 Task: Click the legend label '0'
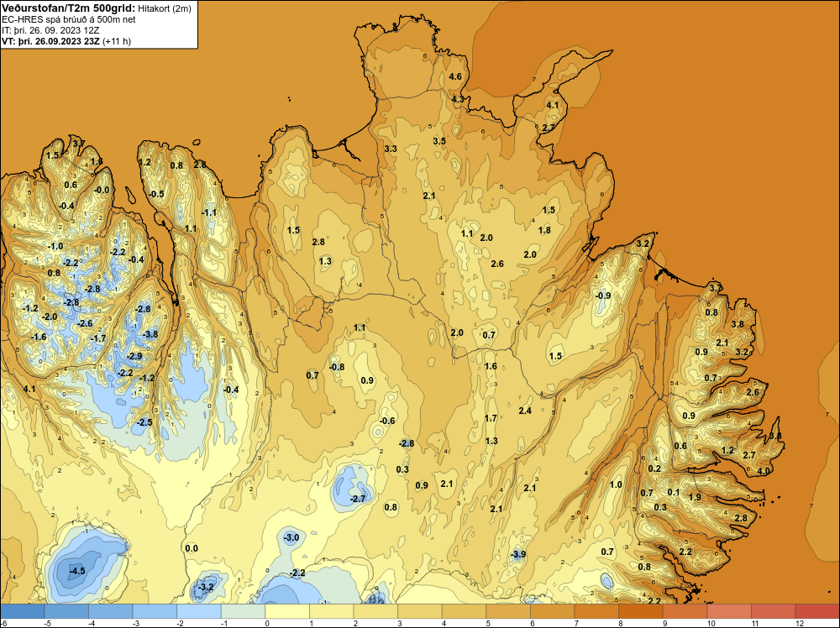pos(266,623)
